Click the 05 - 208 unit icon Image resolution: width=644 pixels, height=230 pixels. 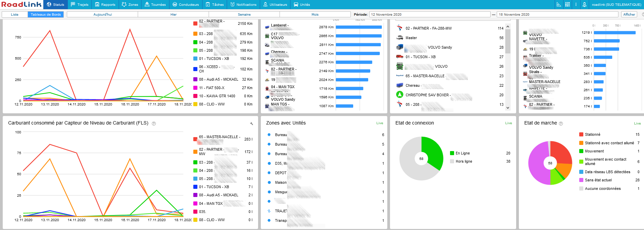coord(400,104)
